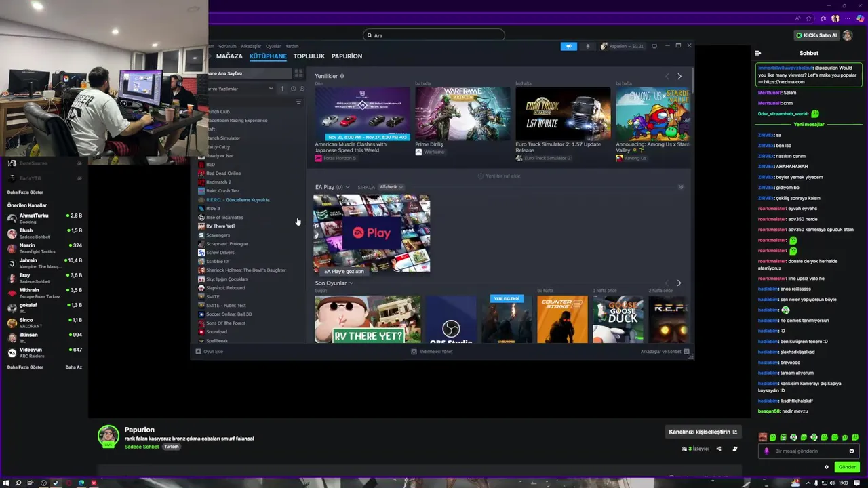Open library advanced filter lines icon
868x488 pixels.
(298, 102)
